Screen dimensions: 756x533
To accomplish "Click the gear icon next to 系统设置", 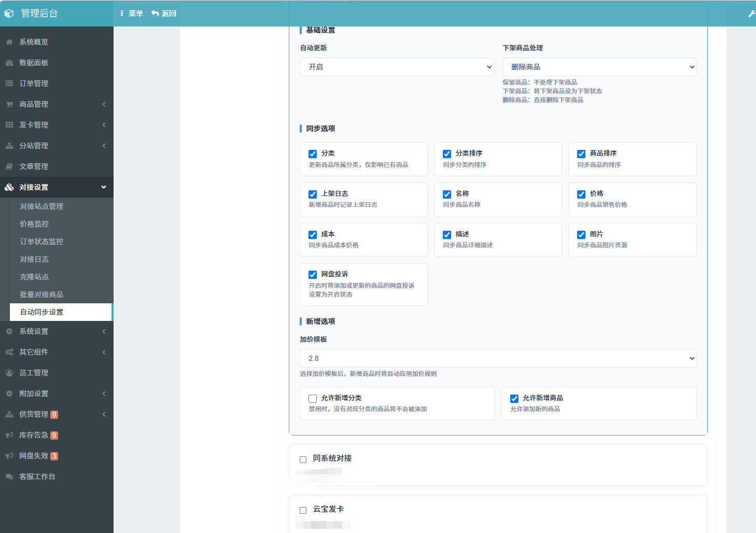I will point(9,331).
